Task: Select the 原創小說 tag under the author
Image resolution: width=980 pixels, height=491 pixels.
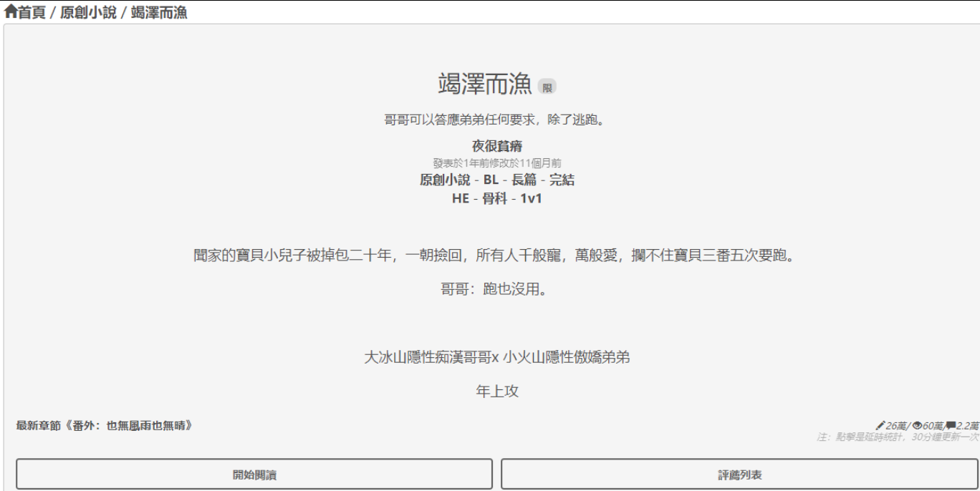Action: [445, 180]
